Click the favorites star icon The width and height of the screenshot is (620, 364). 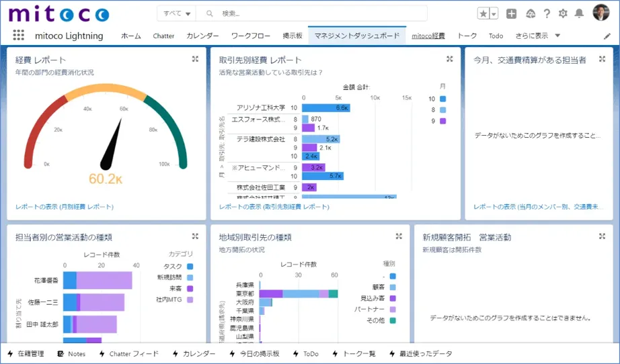pyautogui.click(x=483, y=13)
